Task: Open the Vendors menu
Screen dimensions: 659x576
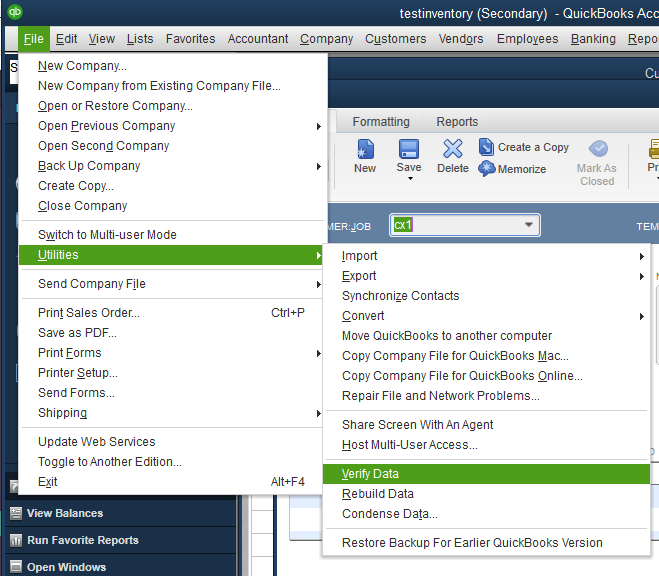Action: click(461, 39)
